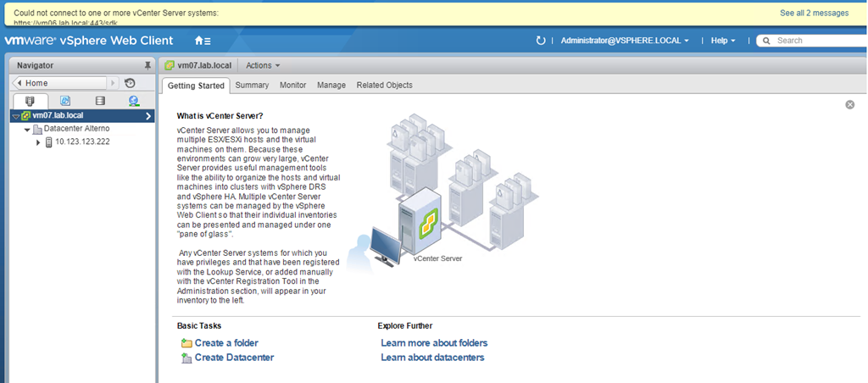Open the Hosts and Clusters inventory tab
This screenshot has width=868, height=383.
point(30,101)
